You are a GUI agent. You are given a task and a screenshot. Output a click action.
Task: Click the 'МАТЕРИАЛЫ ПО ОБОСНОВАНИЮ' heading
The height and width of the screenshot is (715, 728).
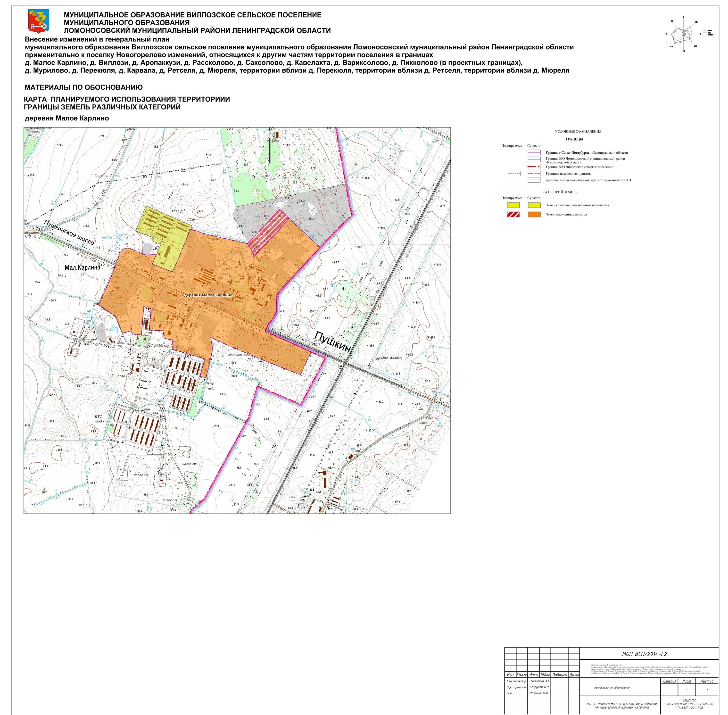click(83, 88)
